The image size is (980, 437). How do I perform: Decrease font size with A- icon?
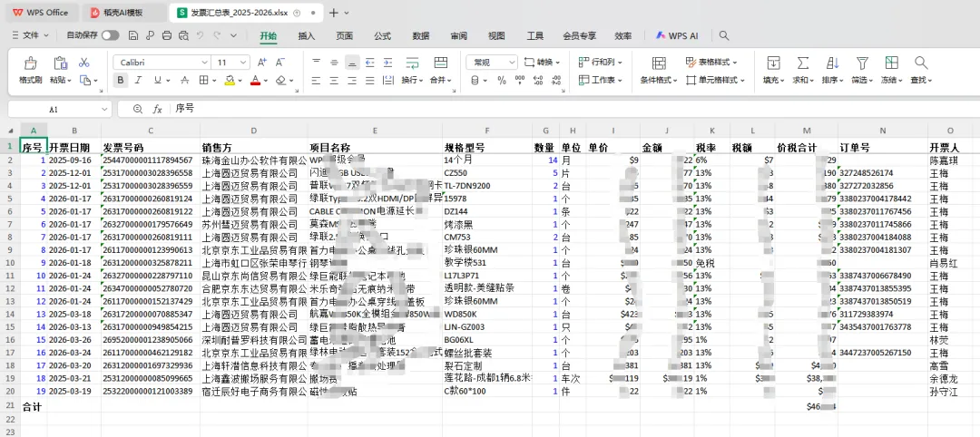tap(280, 63)
